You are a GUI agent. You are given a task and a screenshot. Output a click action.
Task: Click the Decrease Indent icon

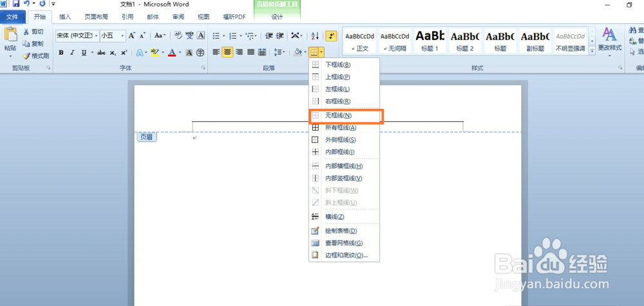click(x=269, y=35)
